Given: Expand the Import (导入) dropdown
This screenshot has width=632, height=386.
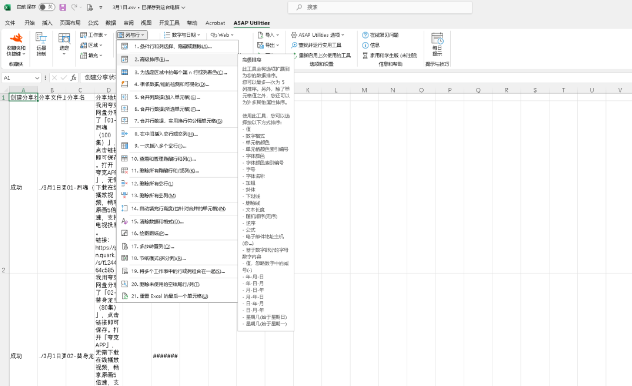Looking at the screenshot, I should [268, 35].
